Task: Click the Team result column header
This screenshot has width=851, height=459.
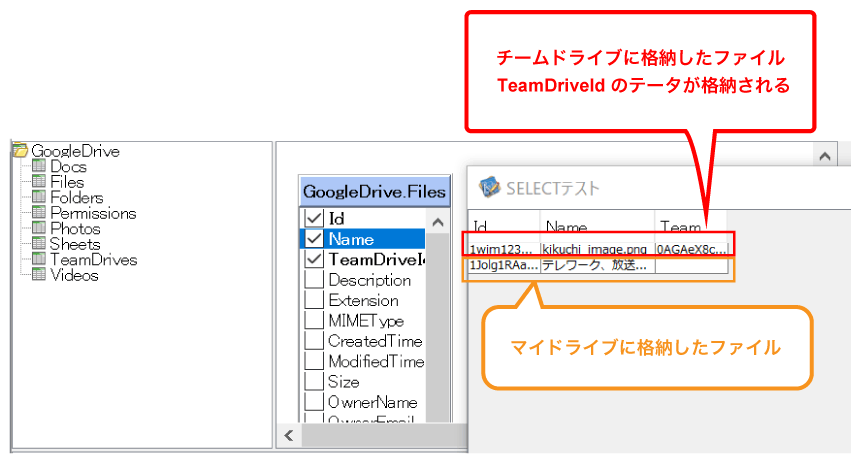Action: point(690,226)
